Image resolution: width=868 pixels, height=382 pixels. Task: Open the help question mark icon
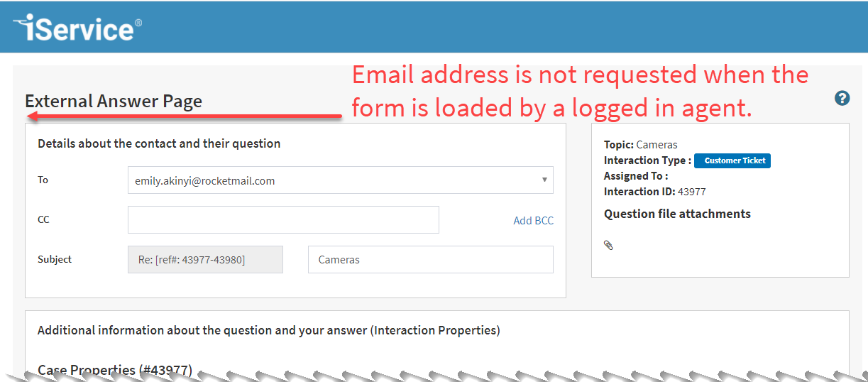point(842,99)
